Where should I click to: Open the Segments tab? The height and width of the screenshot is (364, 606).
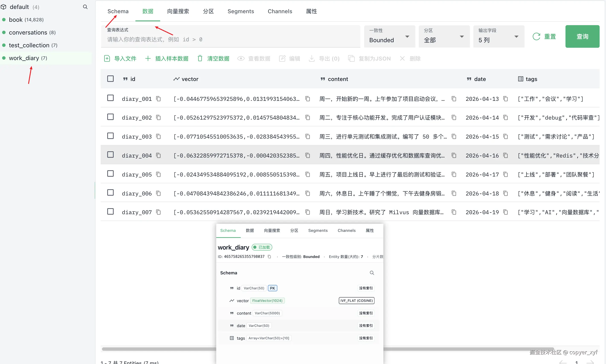point(241,11)
